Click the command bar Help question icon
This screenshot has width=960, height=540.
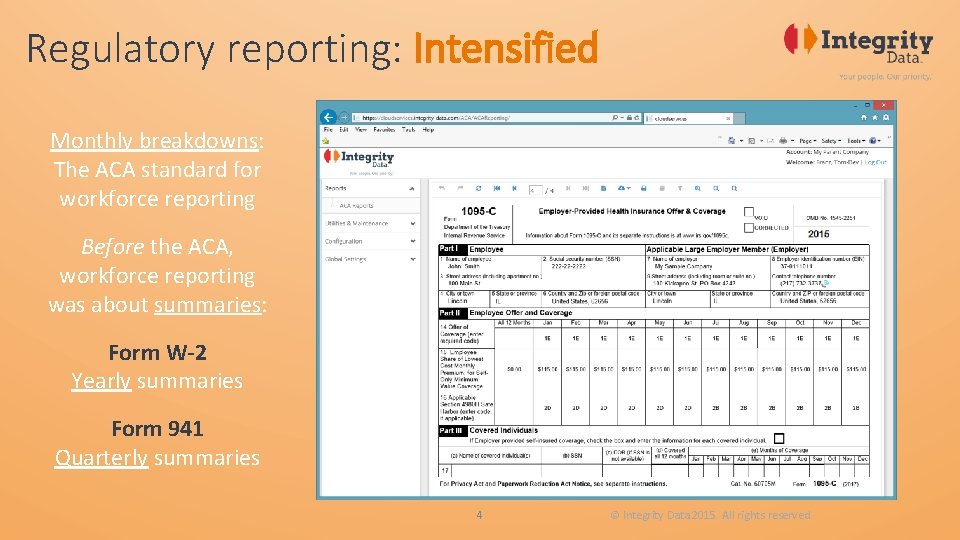873,140
